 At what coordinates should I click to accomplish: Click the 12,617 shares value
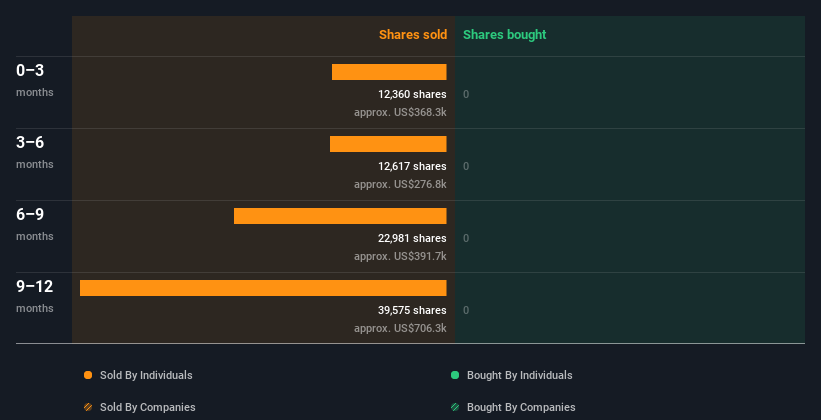pos(413,167)
